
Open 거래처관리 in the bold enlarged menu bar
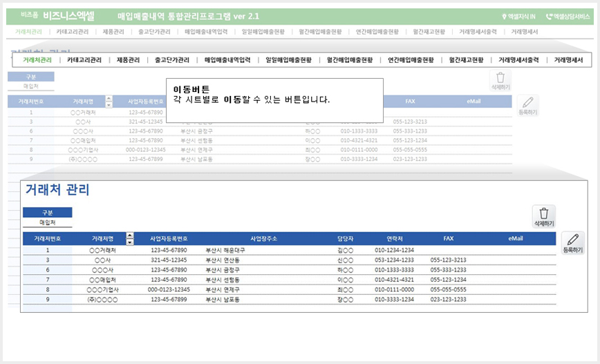coord(37,60)
